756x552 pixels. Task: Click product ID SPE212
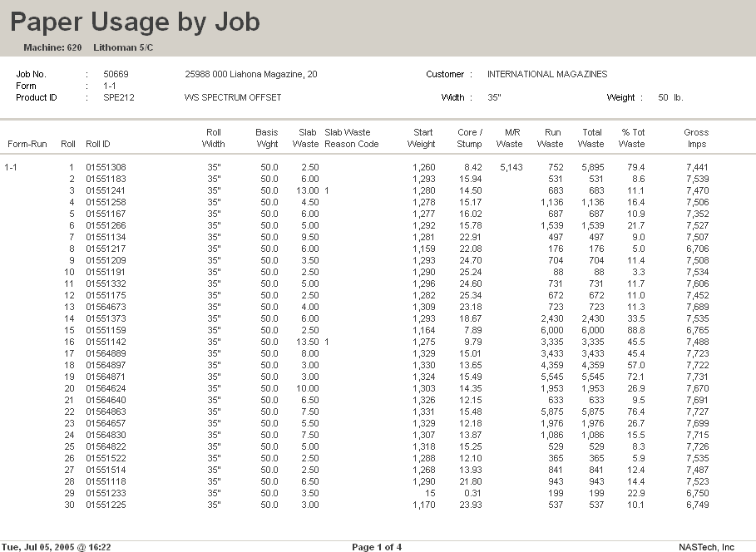coord(119,97)
